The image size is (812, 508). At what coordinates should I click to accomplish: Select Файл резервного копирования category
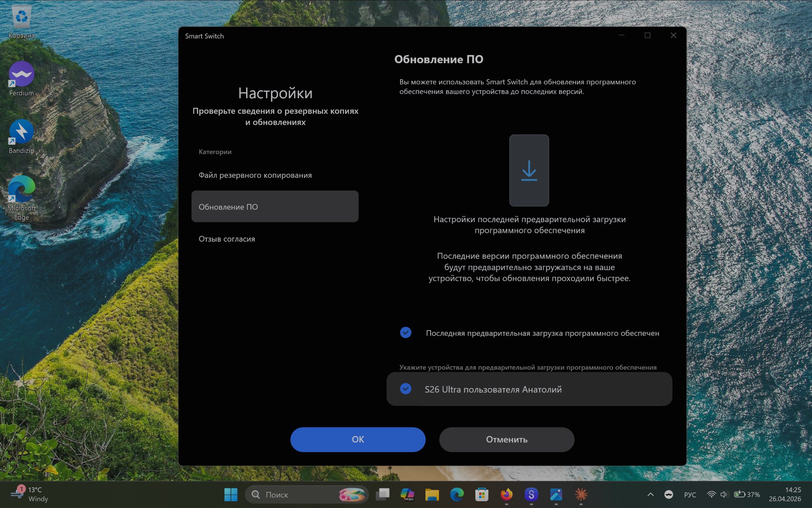point(255,175)
